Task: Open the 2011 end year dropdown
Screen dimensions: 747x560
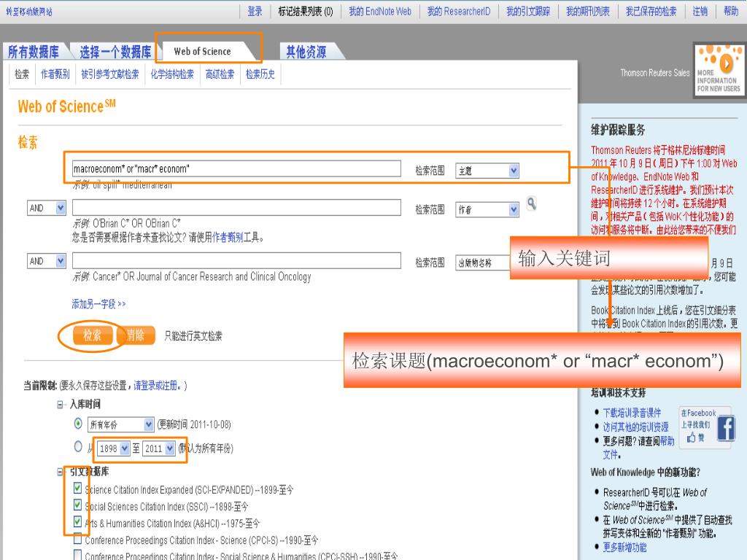Action: 158,448
